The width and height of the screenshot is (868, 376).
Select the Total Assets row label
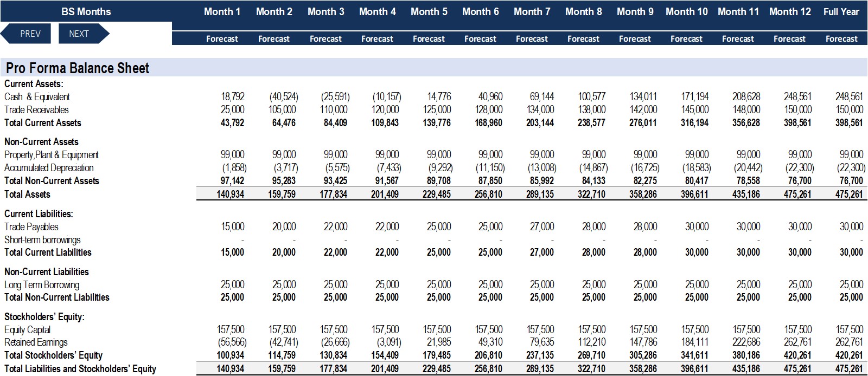pos(27,195)
